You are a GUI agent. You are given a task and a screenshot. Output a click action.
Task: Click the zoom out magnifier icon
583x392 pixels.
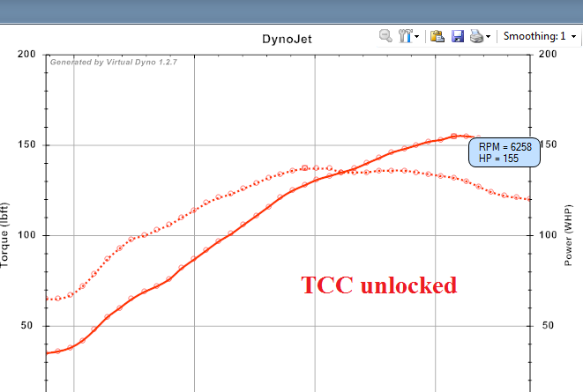(385, 36)
